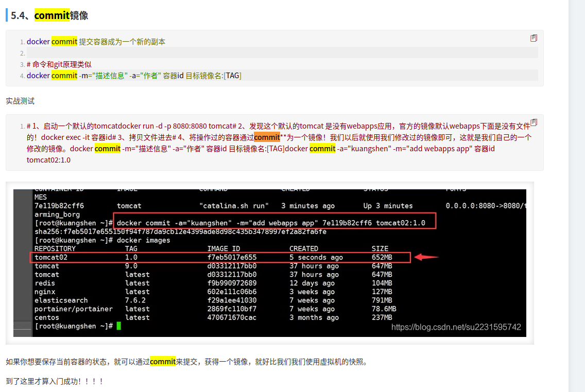The image size is (585, 392).
Task: Click the empty line 2 of the first code block
Action: pyautogui.click(x=282, y=53)
